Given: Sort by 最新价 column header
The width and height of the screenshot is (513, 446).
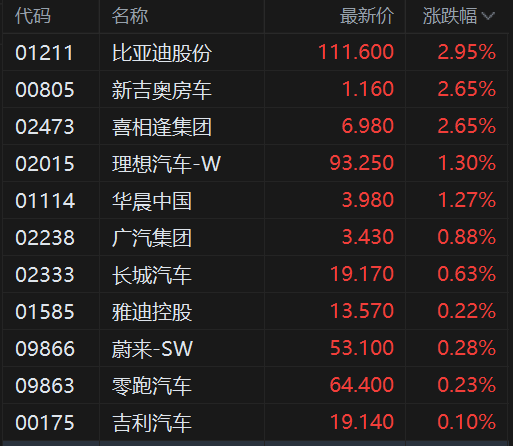Looking at the screenshot, I should tap(367, 16).
